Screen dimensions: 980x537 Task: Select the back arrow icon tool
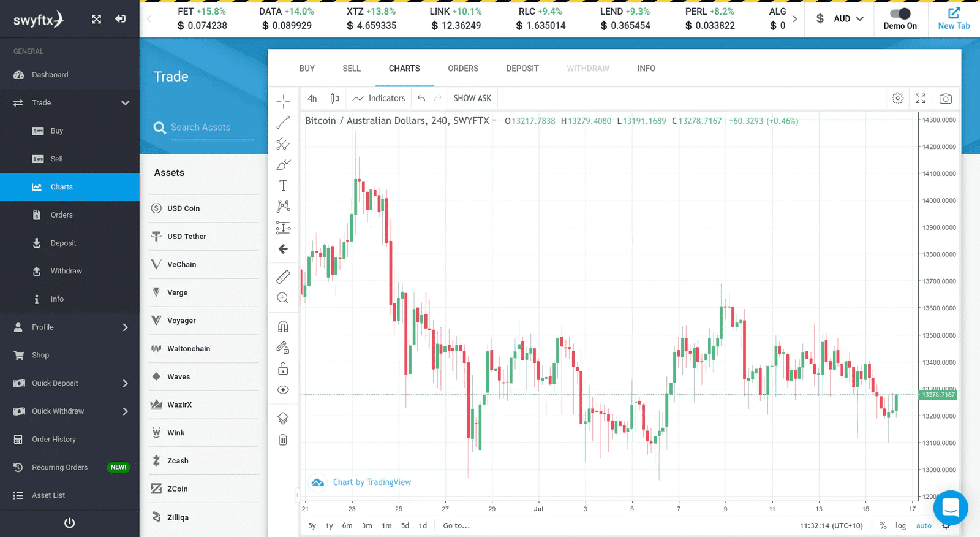[x=283, y=249]
